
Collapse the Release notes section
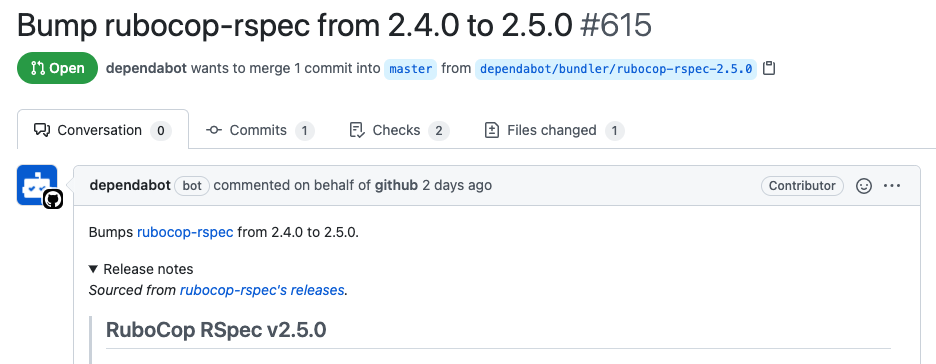tap(141, 269)
